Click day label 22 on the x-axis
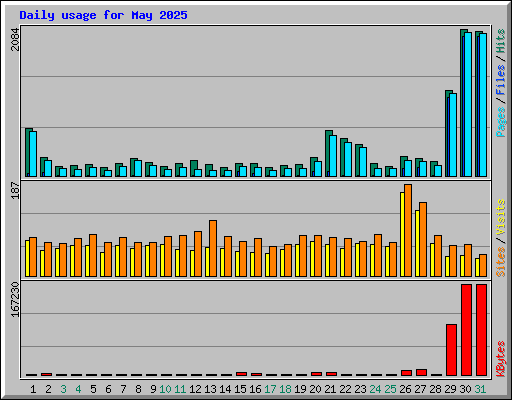512x400 pixels. point(345,389)
